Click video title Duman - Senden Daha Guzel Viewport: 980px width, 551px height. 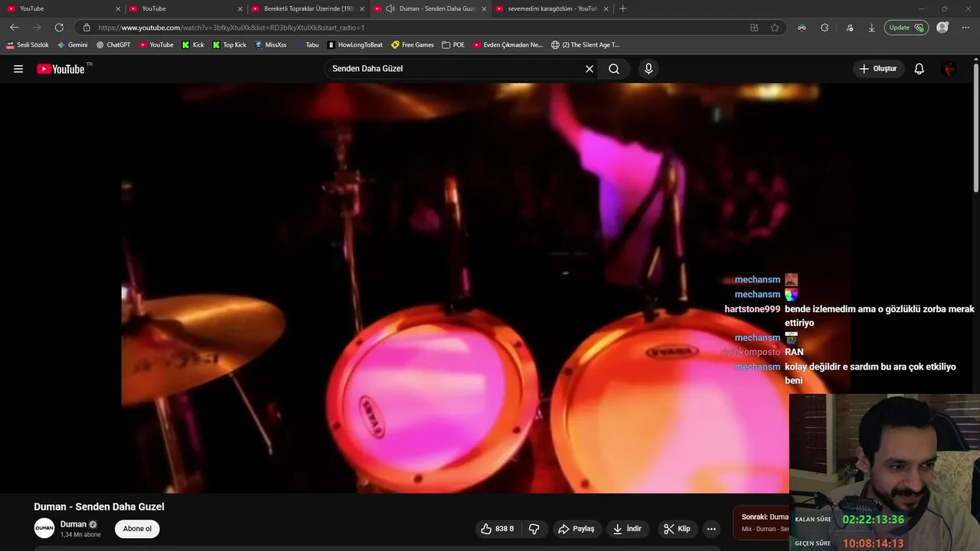coord(99,507)
